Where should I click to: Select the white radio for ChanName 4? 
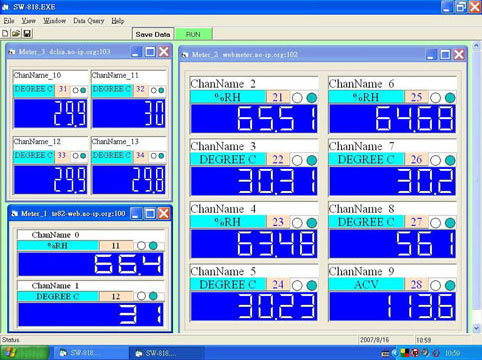(297, 223)
